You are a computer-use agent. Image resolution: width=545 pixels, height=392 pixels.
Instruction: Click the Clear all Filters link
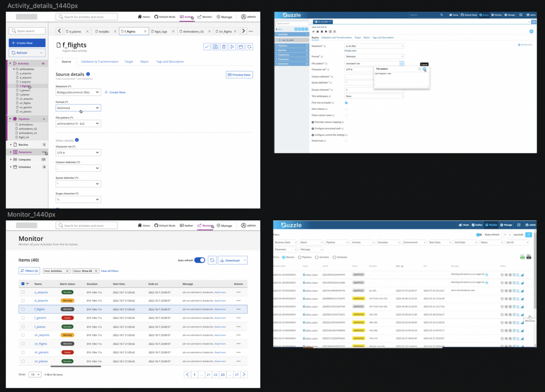pos(109,271)
